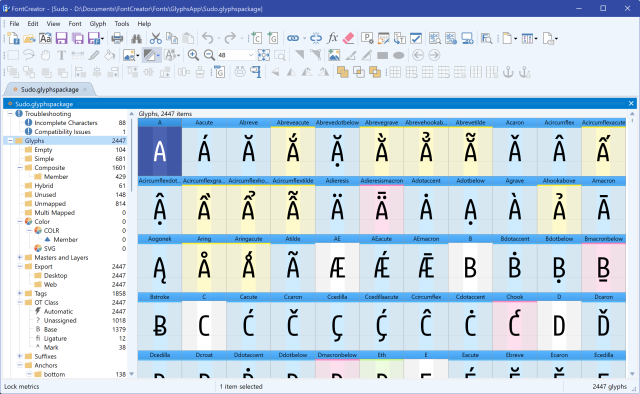Select the Adieresismacron glyph cell
Screen dimensions: 640x394
(x=382, y=205)
